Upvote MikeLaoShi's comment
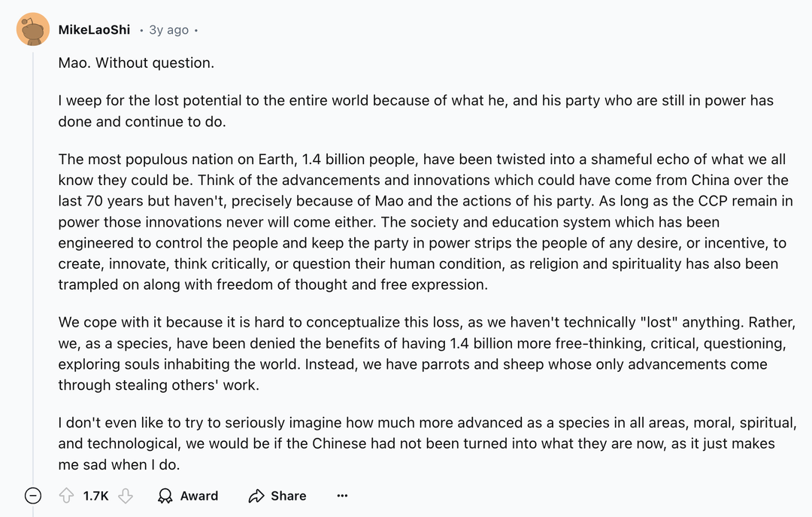The height and width of the screenshot is (517, 812). 66,496
